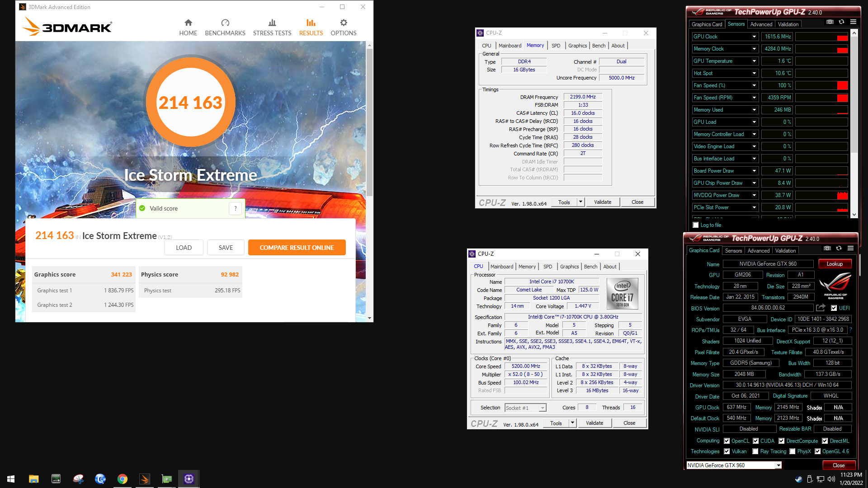
Task: Open the Snipping Tool from the taskbar
Action: tap(78, 479)
